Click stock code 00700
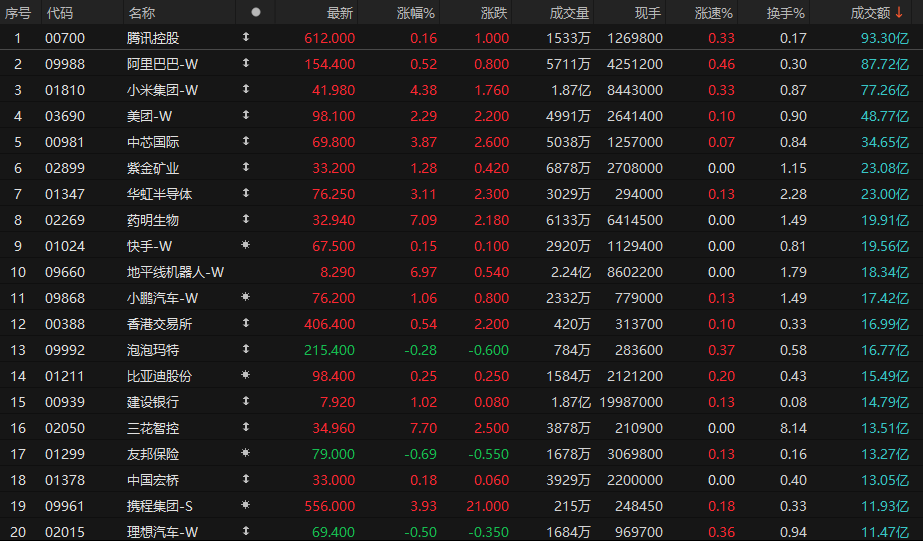This screenshot has width=923, height=541. [x=65, y=38]
